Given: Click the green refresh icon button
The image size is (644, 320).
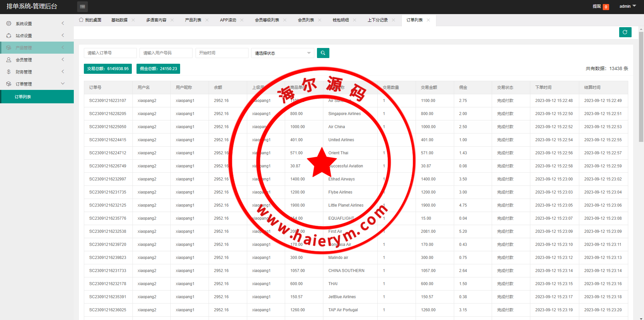Looking at the screenshot, I should [x=625, y=32].
